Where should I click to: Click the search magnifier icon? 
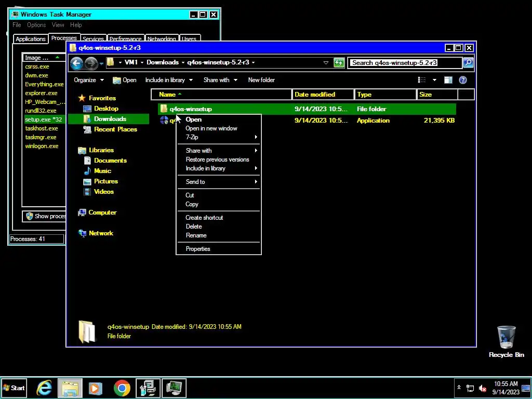(468, 63)
